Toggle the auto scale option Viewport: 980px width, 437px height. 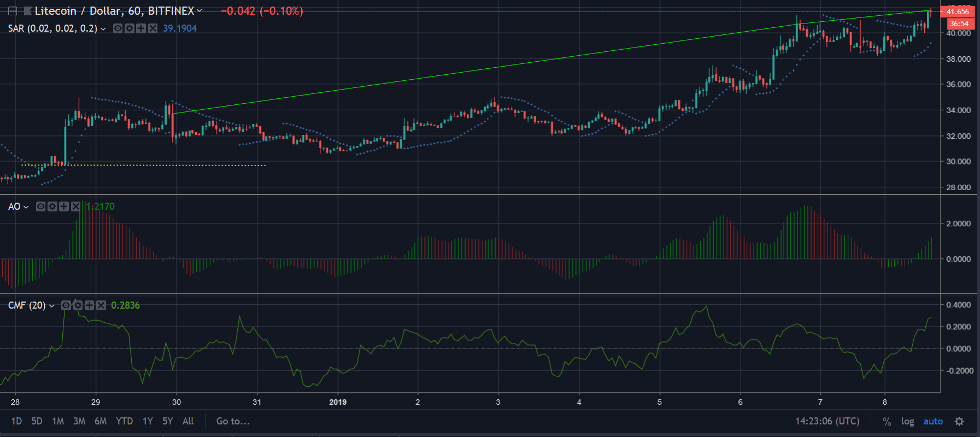[x=932, y=421]
